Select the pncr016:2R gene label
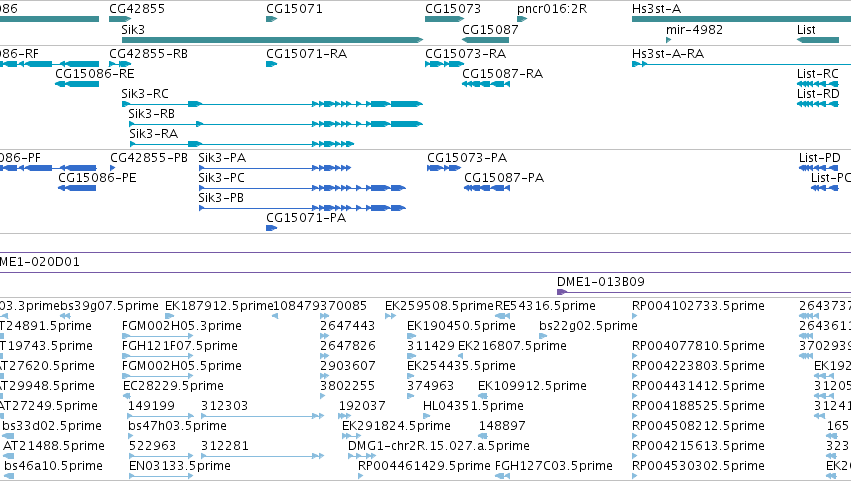 tap(552, 9)
